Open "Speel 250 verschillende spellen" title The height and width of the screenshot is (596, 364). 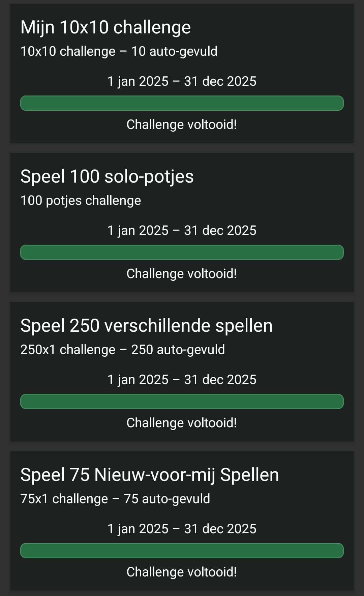click(146, 326)
